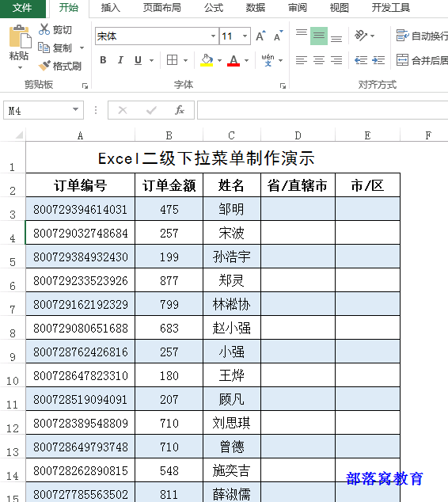Open fill color dropdown arrow
Image resolution: width=448 pixels, height=502 pixels.
(x=219, y=60)
